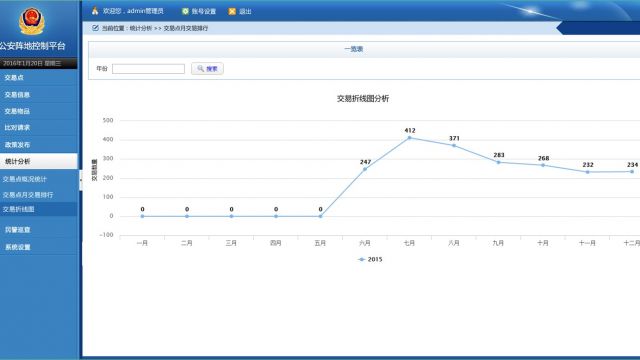Toggle the 2015 series legend item
The height and width of the screenshot is (360, 640).
coord(370,259)
